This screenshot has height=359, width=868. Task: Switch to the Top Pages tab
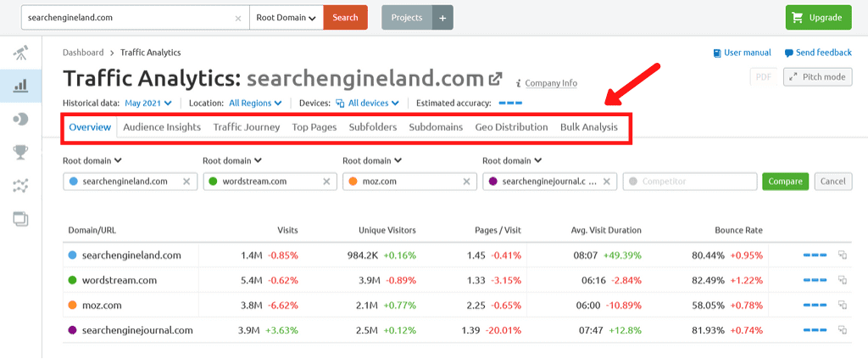click(x=314, y=126)
